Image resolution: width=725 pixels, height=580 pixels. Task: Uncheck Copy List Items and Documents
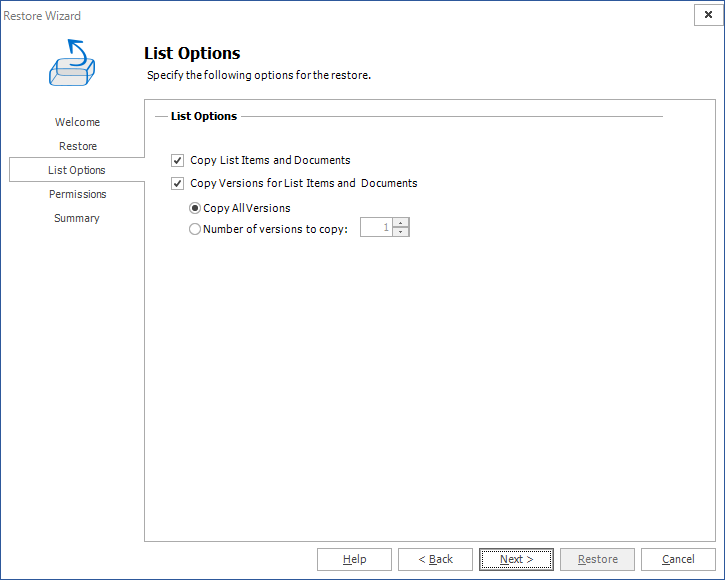pyautogui.click(x=178, y=160)
